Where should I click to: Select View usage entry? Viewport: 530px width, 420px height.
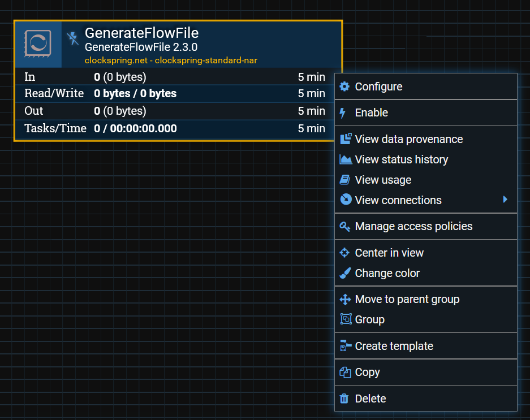pos(426,180)
